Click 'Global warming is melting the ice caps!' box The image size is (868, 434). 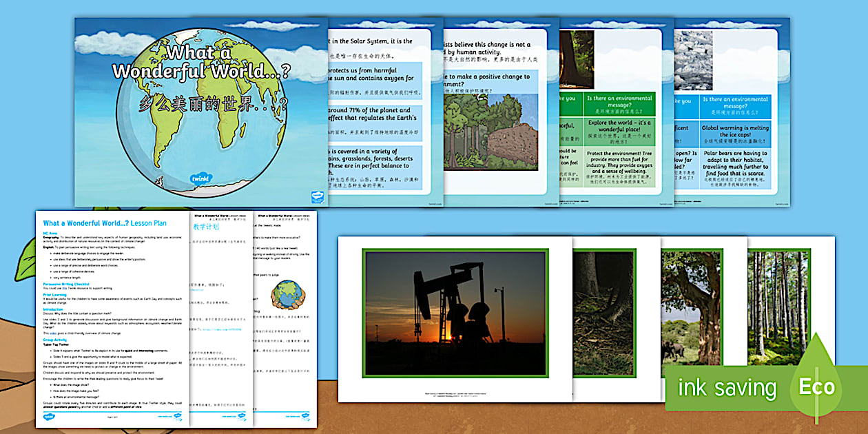point(736,132)
